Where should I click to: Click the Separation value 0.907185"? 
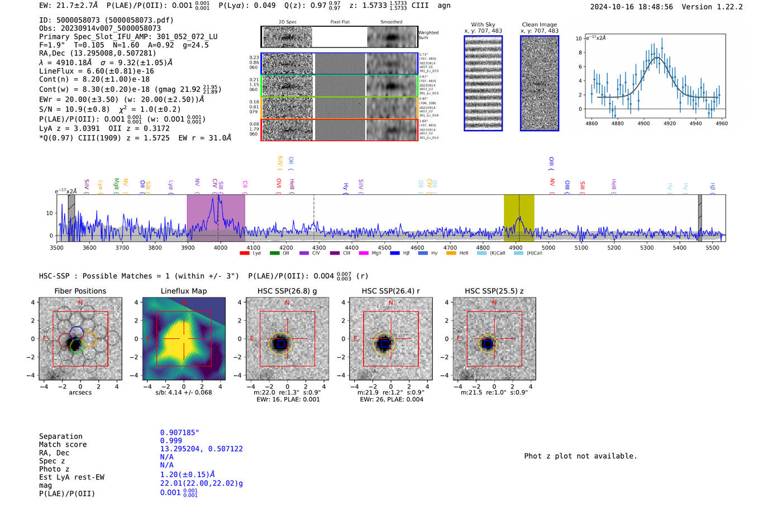[x=180, y=433]
